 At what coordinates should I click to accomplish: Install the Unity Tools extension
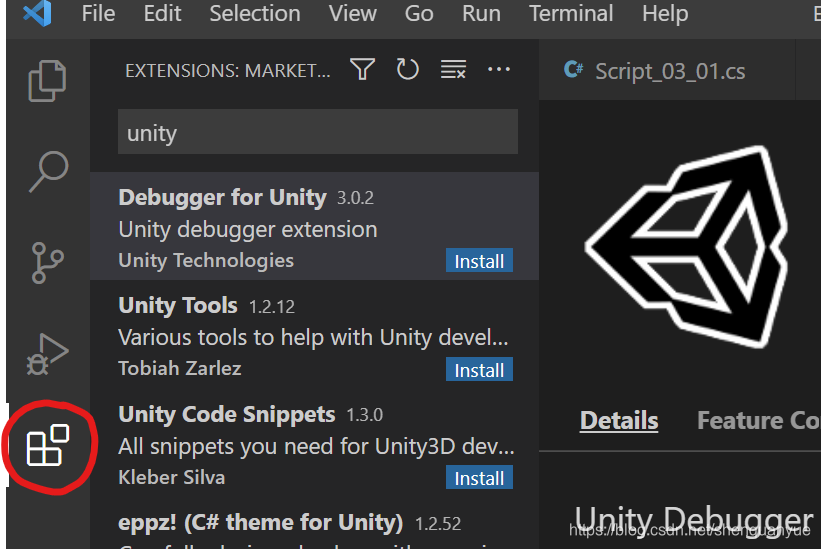479,369
